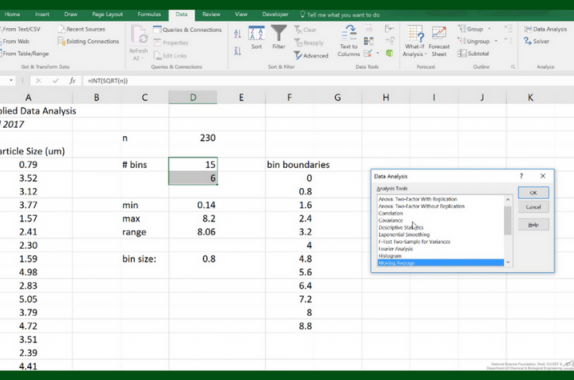Close the Data Analysis dialog
The image size is (574, 380).
coord(543,176)
